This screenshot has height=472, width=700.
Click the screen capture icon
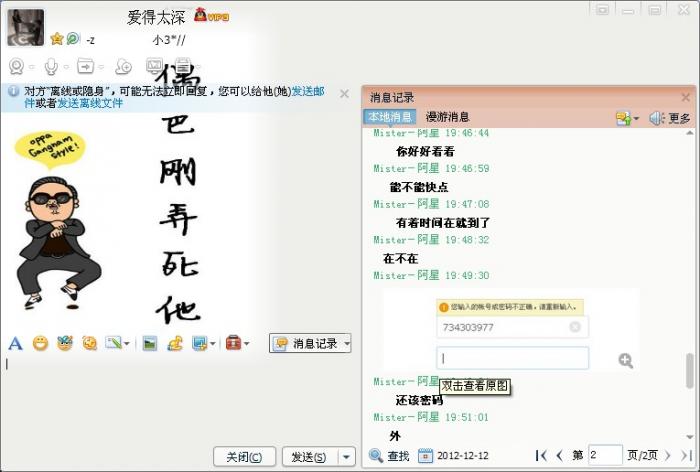coord(199,343)
